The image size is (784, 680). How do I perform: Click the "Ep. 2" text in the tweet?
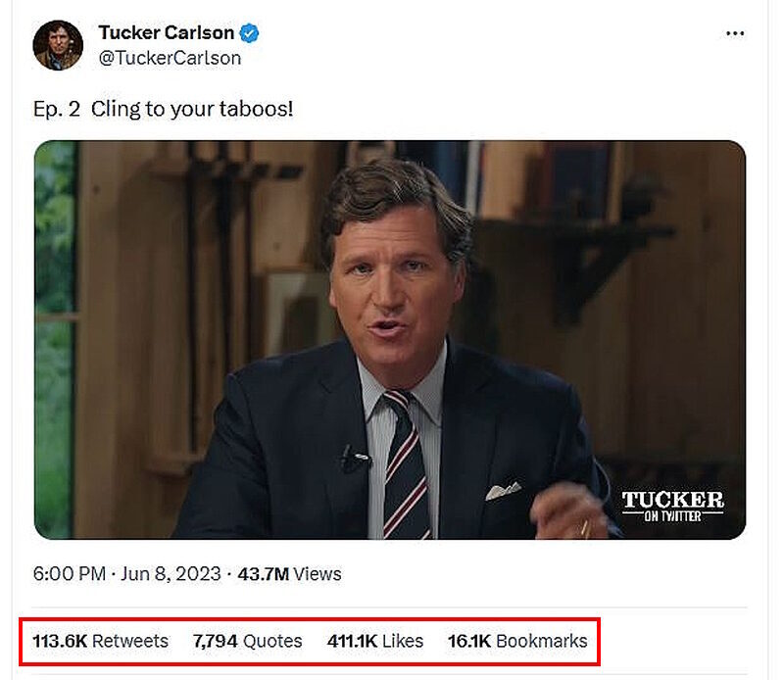(57, 109)
